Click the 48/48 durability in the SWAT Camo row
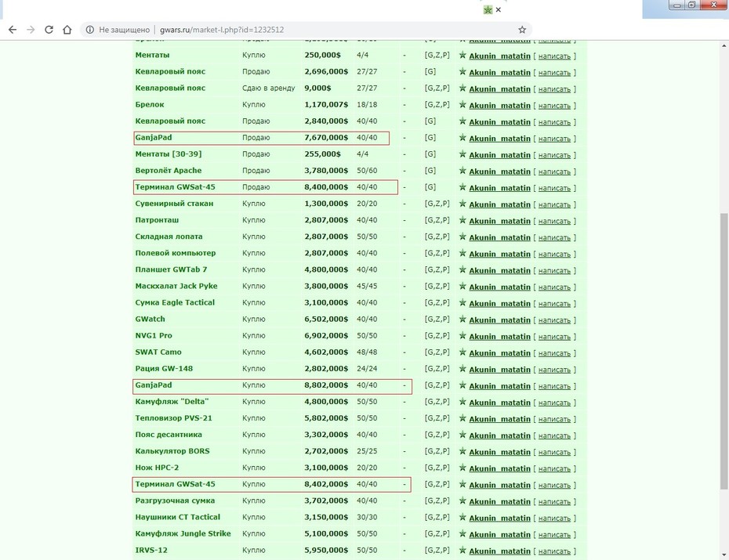 tap(367, 352)
